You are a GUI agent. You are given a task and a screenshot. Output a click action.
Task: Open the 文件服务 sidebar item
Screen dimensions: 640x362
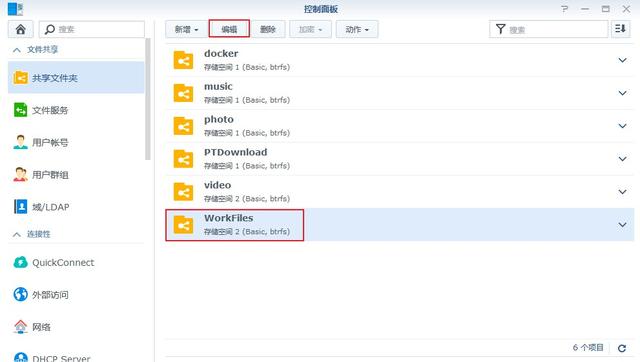tap(76, 110)
